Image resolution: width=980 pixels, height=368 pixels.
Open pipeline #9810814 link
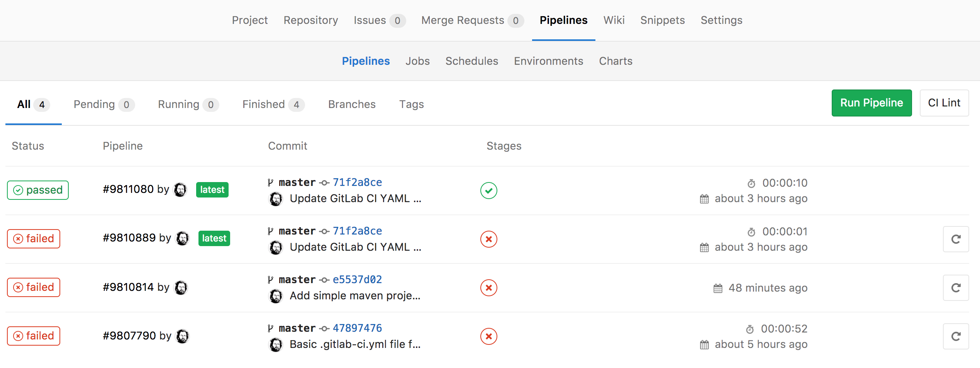128,287
